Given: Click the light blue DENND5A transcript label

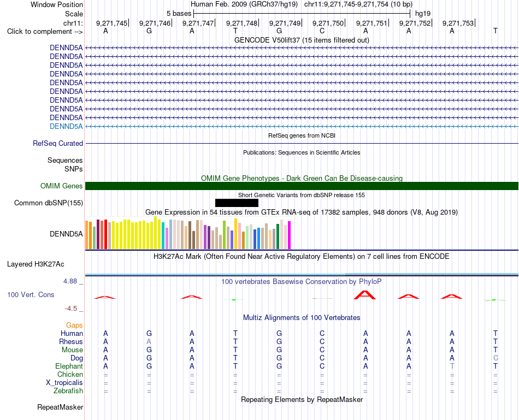Looking at the screenshot, I should 66,126.
